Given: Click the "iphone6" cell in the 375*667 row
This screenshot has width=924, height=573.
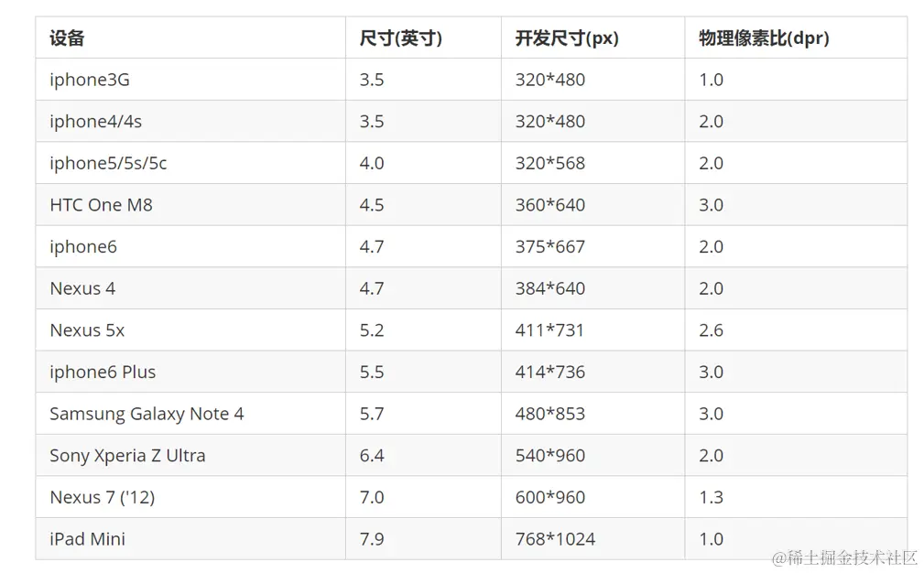Looking at the screenshot, I should point(190,247).
